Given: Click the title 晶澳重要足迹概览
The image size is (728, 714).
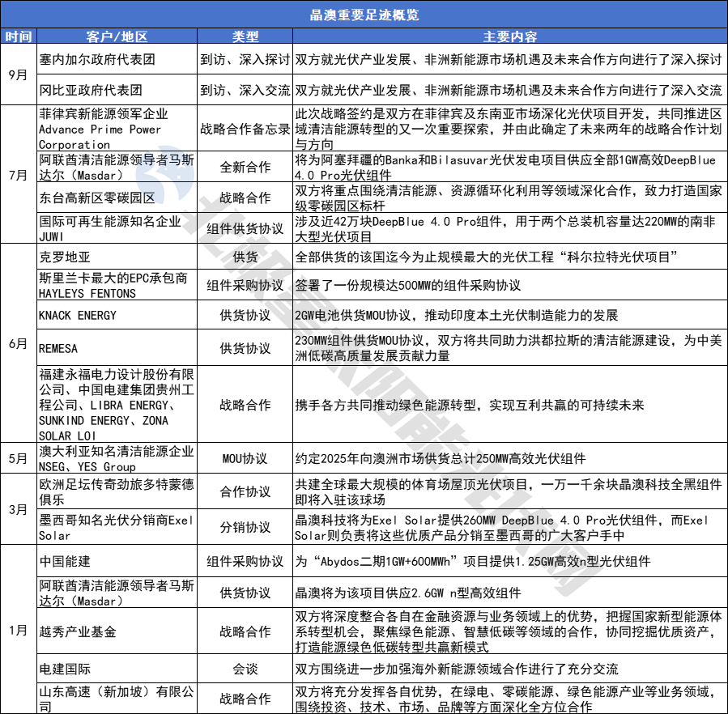Looking at the screenshot, I should click(x=364, y=15).
